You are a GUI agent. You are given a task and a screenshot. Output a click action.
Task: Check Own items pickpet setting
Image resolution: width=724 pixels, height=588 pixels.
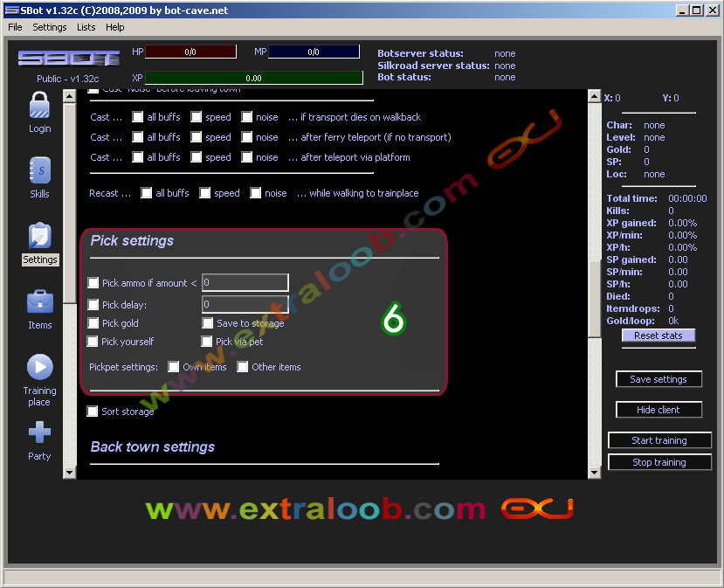(x=174, y=367)
